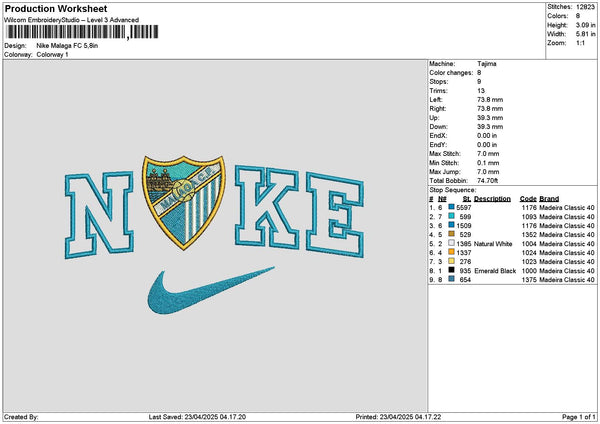The width and height of the screenshot is (600, 424).
Task: Click the 'Colors:' label in the header
Action: (x=557, y=16)
